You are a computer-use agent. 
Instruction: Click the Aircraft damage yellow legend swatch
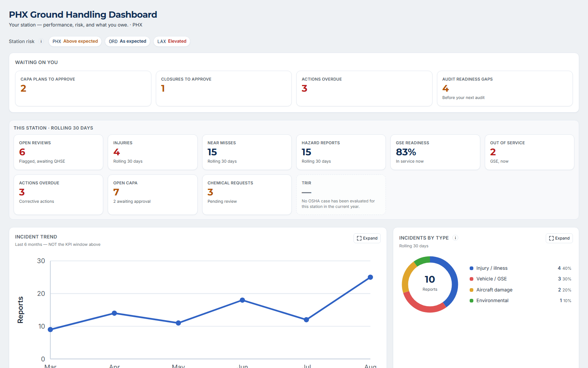pos(472,290)
